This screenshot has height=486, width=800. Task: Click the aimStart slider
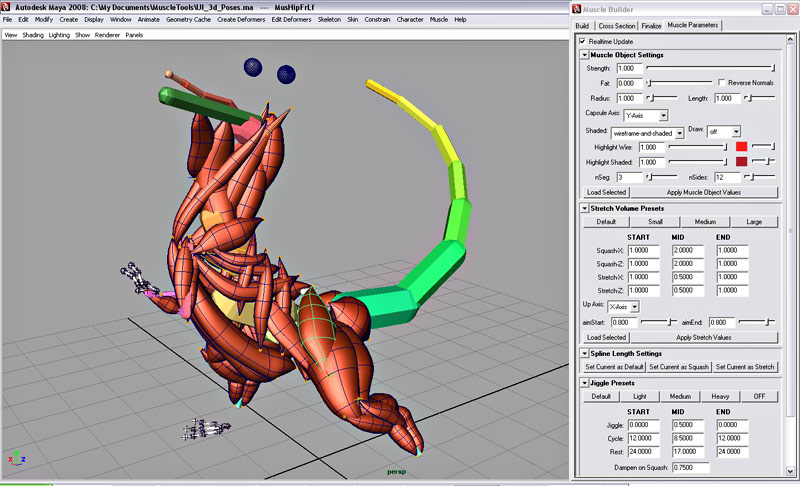click(x=659, y=322)
